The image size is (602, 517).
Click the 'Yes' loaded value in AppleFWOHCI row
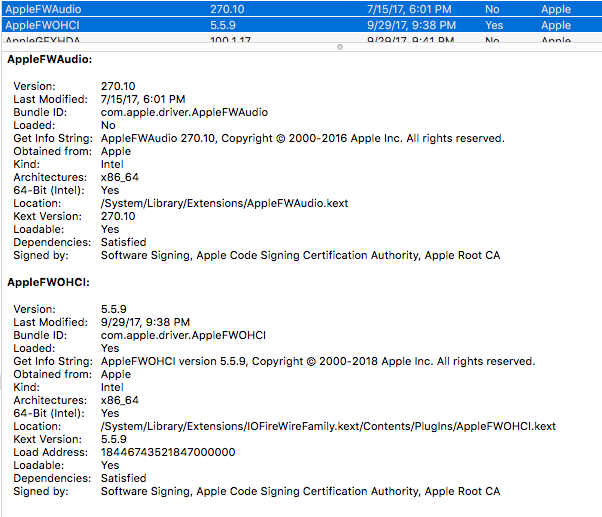click(x=494, y=25)
